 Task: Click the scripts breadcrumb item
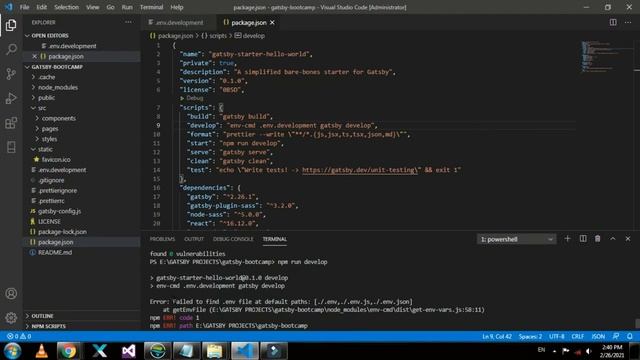[x=214, y=36]
